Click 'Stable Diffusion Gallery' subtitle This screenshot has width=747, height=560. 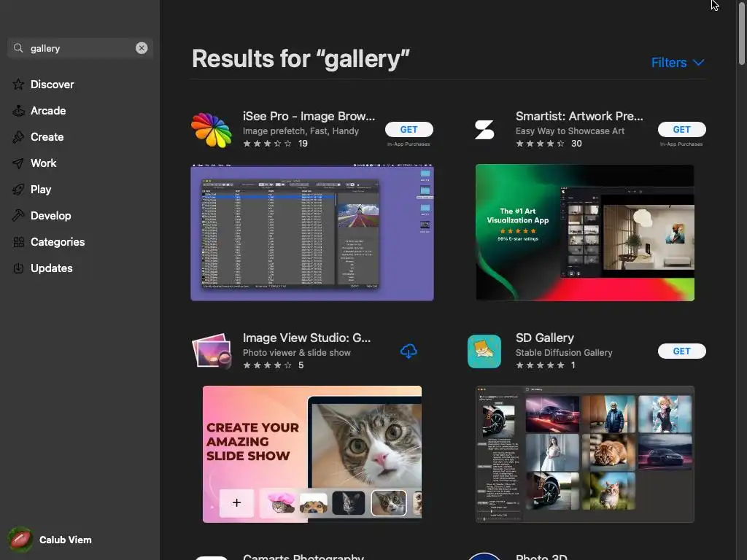(564, 353)
